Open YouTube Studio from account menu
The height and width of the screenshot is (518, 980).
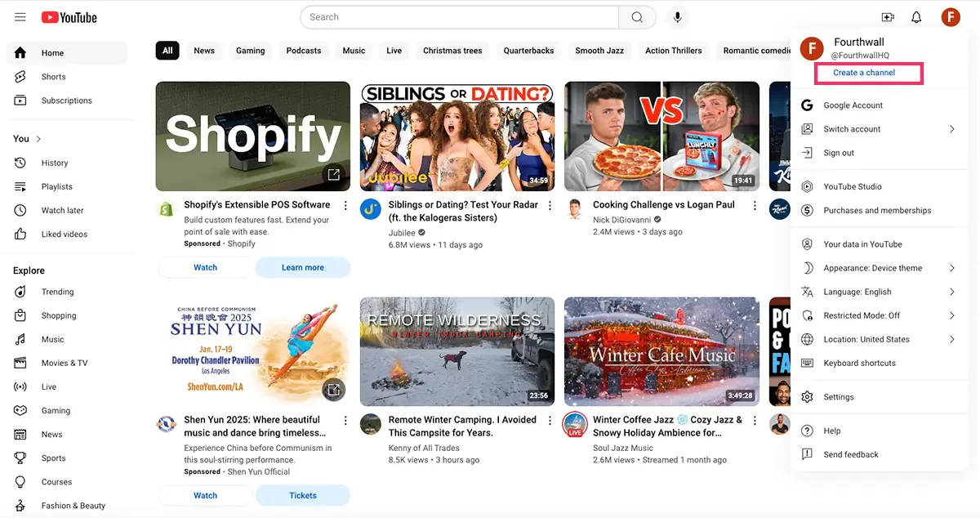point(853,186)
